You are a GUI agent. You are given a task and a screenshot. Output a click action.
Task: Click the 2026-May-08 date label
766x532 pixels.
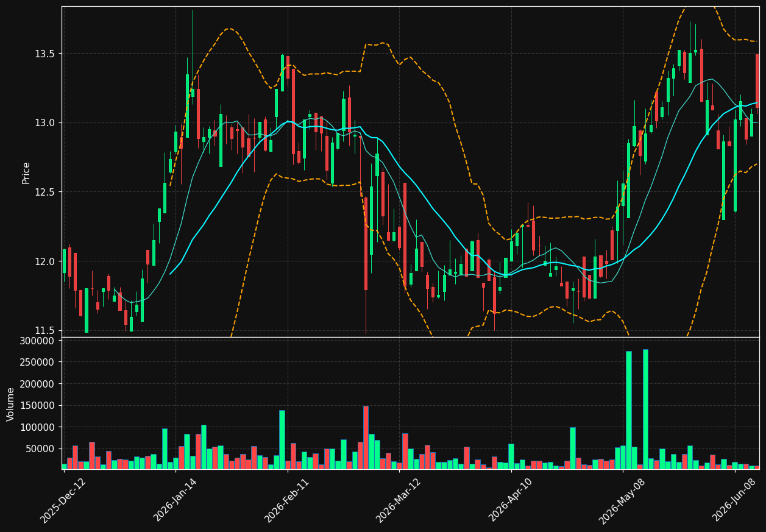click(622, 501)
